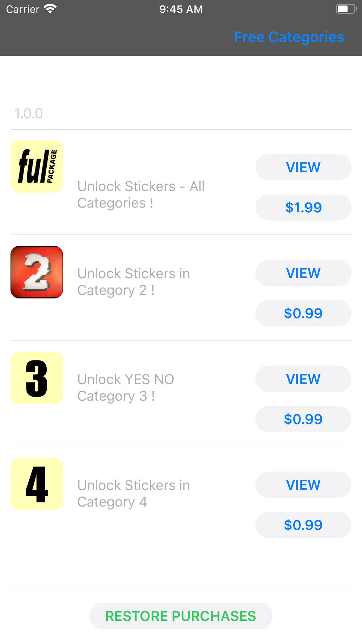
Task: Tap the 1.0.0 version label
Action: 28,114
